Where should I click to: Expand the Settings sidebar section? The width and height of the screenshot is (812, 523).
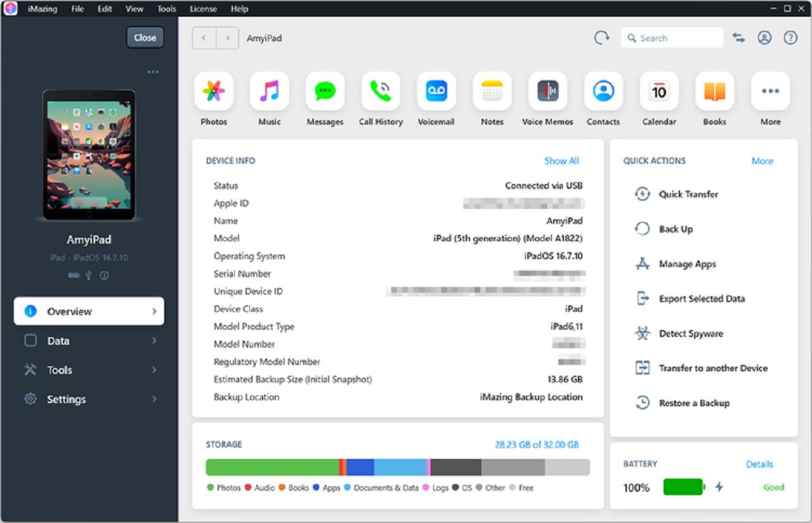tap(89, 399)
